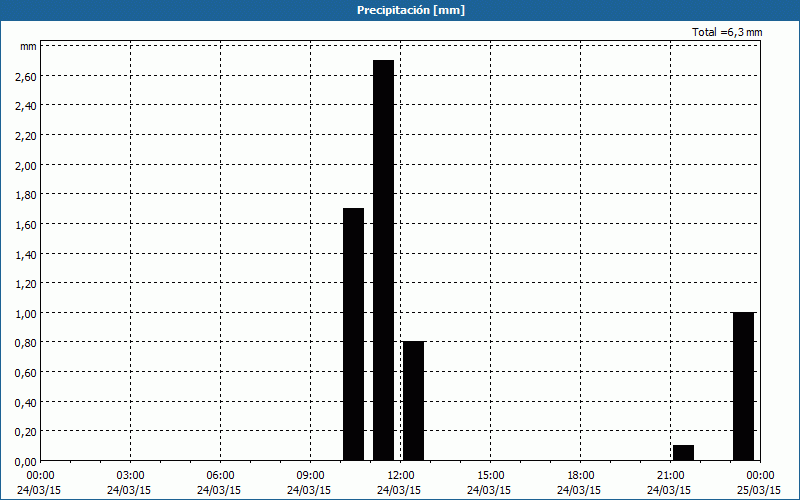Click the 0,40 value on the y-axis
This screenshot has height=500, width=800.
pos(26,403)
